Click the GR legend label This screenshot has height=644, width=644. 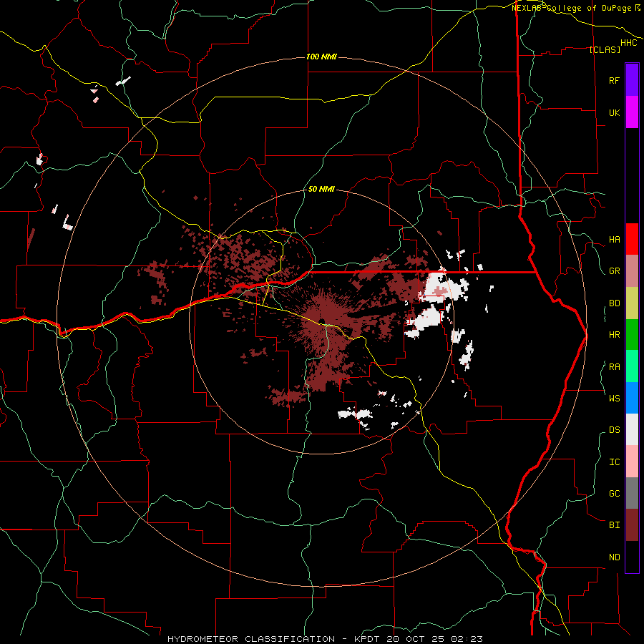(x=614, y=271)
